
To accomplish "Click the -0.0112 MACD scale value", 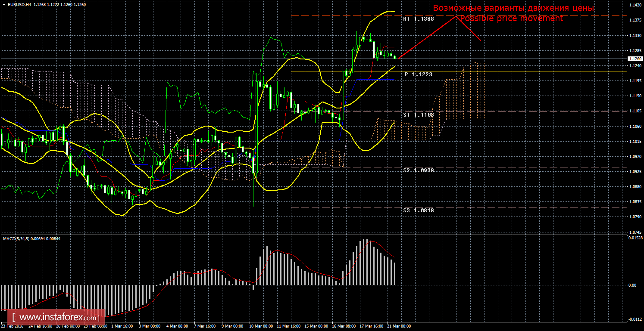I will click(635, 319).
